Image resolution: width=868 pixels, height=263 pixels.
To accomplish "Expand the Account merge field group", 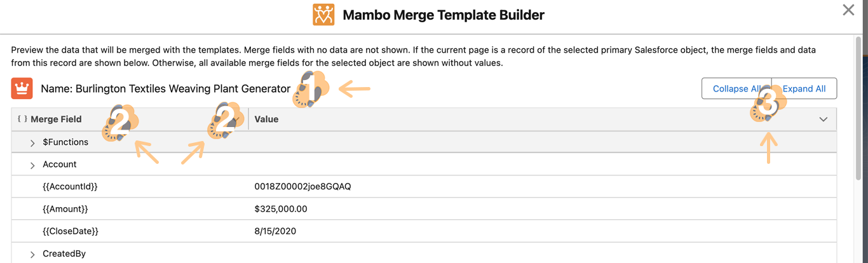I will pyautogui.click(x=32, y=165).
